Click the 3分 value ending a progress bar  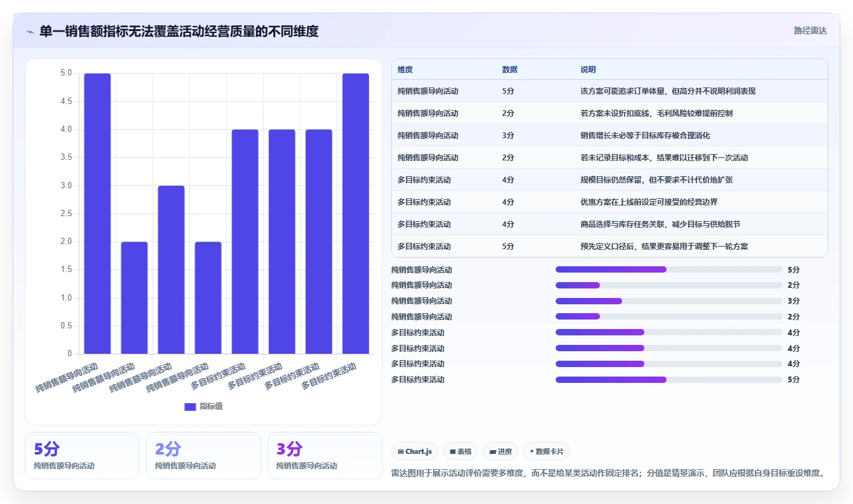(793, 301)
